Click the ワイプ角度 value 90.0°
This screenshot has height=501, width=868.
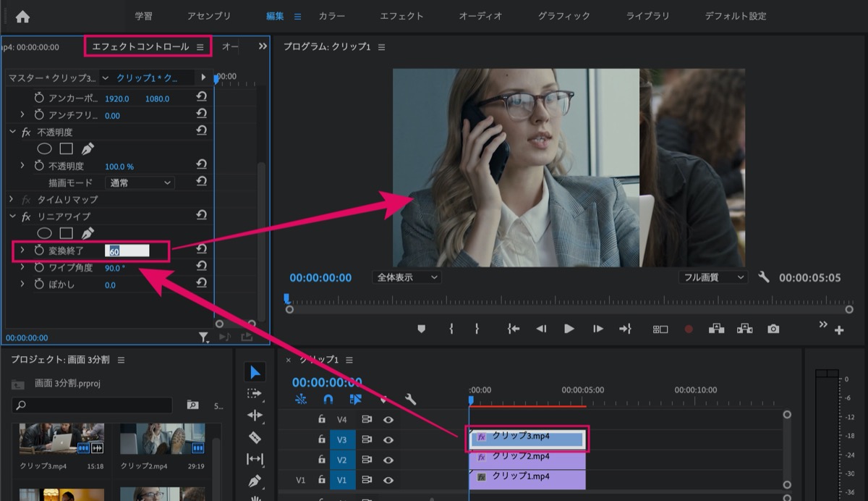pos(115,268)
